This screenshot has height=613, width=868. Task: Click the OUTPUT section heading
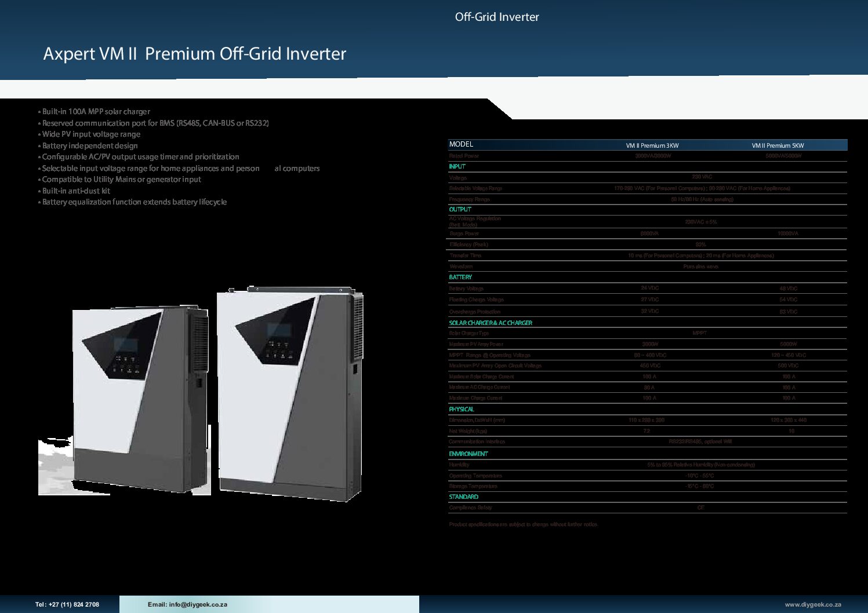click(x=460, y=209)
